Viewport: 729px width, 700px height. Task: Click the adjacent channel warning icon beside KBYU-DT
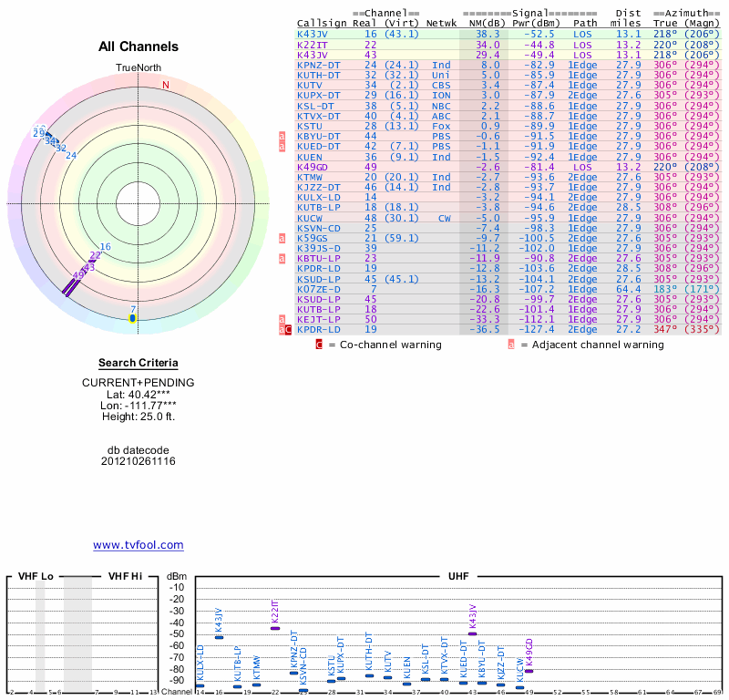[x=282, y=136]
